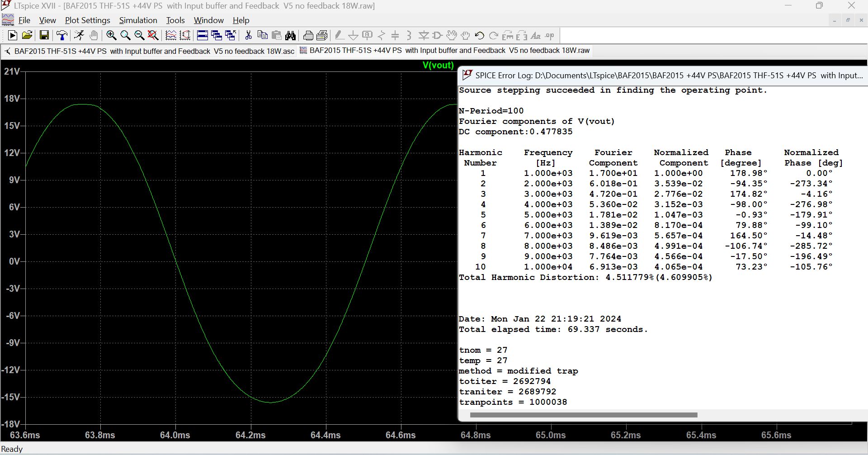
Task: Click the Autorange Y-axis icon
Action: pyautogui.click(x=185, y=35)
